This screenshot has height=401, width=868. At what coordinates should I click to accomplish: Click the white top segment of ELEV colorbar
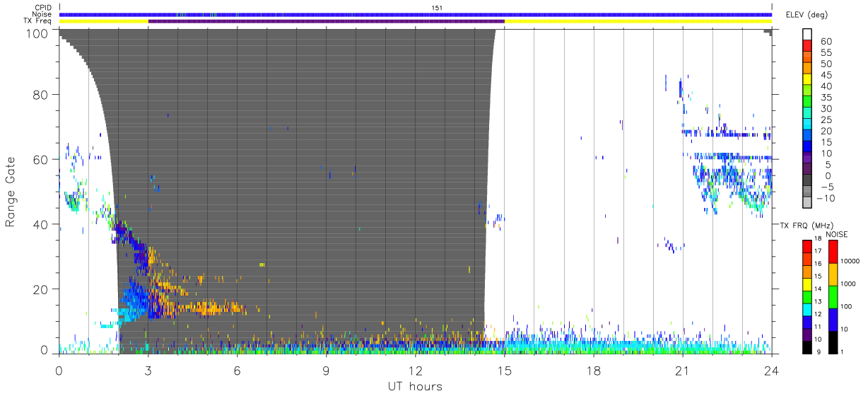click(x=809, y=35)
